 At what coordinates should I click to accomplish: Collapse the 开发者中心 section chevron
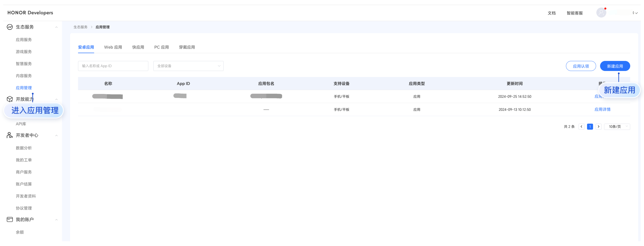pyautogui.click(x=56, y=136)
